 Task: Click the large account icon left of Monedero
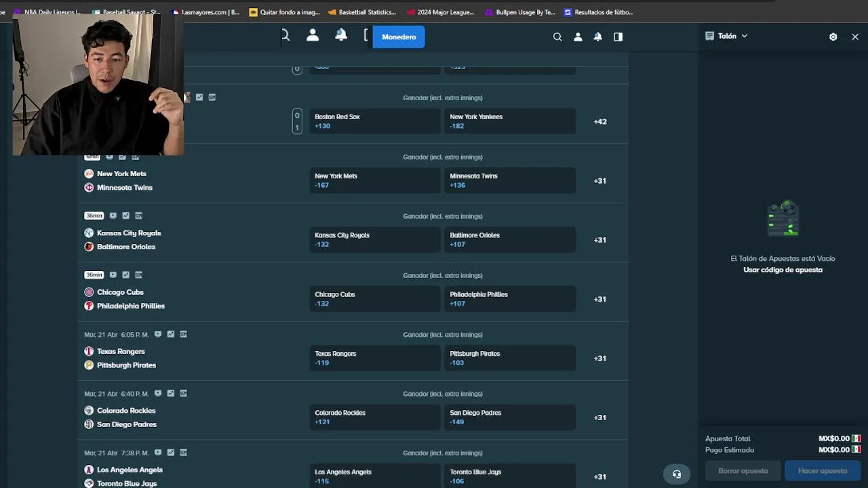tap(313, 35)
